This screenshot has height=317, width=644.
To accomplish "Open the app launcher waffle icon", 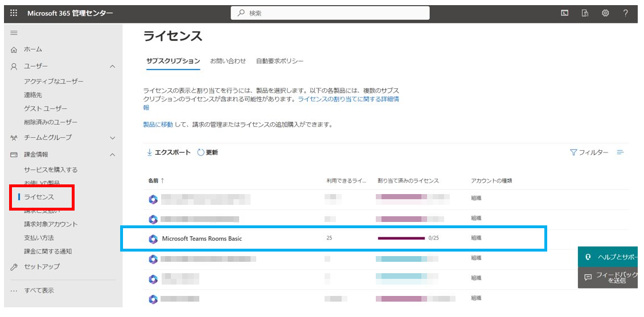I will coord(14,13).
